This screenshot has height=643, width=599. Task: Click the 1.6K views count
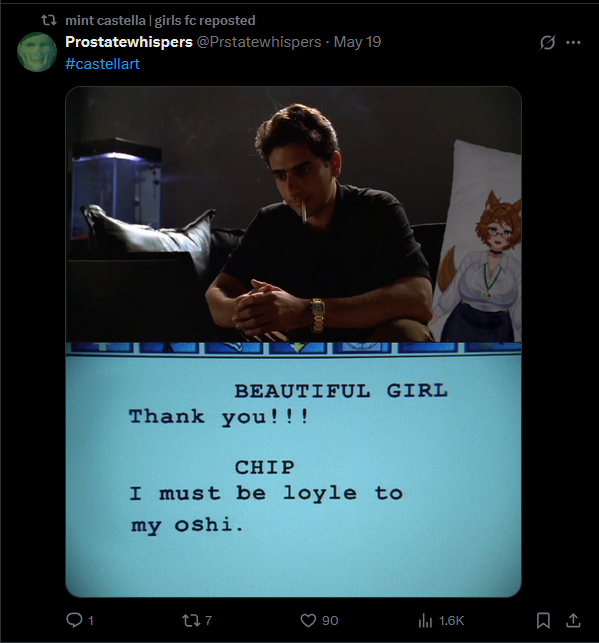(451, 621)
